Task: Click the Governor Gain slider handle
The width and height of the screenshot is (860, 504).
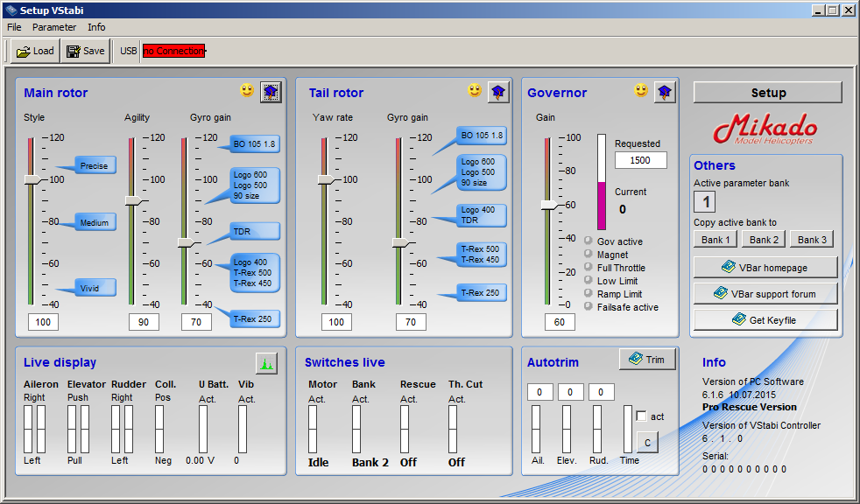Action: (x=550, y=205)
